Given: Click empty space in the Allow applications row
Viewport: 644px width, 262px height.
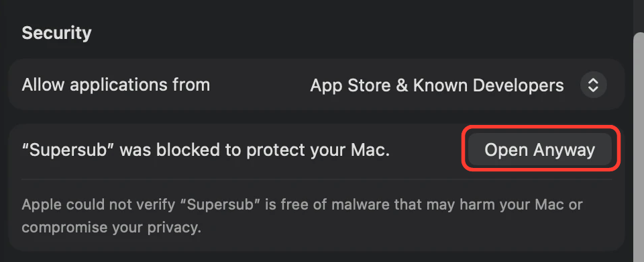Looking at the screenshot, I should click(x=260, y=85).
